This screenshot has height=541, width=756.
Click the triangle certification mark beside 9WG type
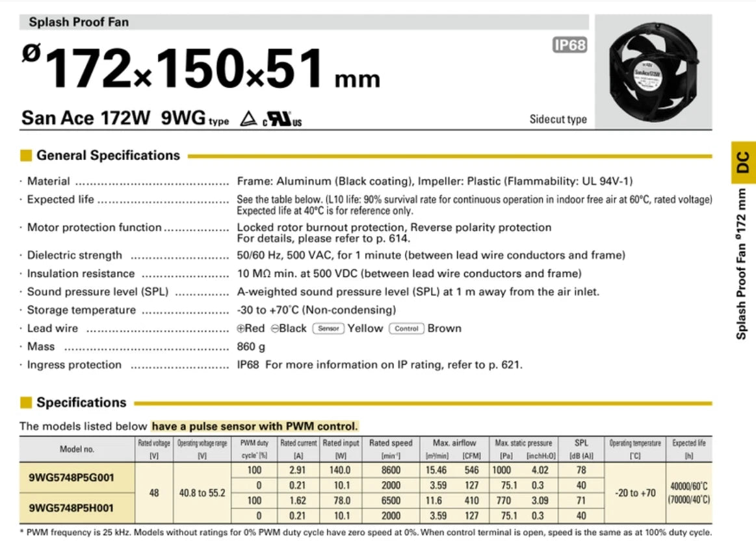click(x=249, y=118)
